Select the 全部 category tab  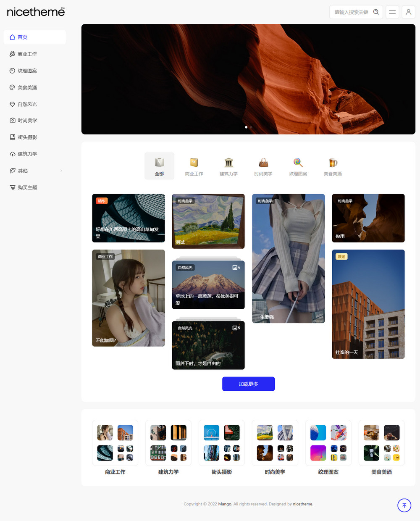point(159,166)
